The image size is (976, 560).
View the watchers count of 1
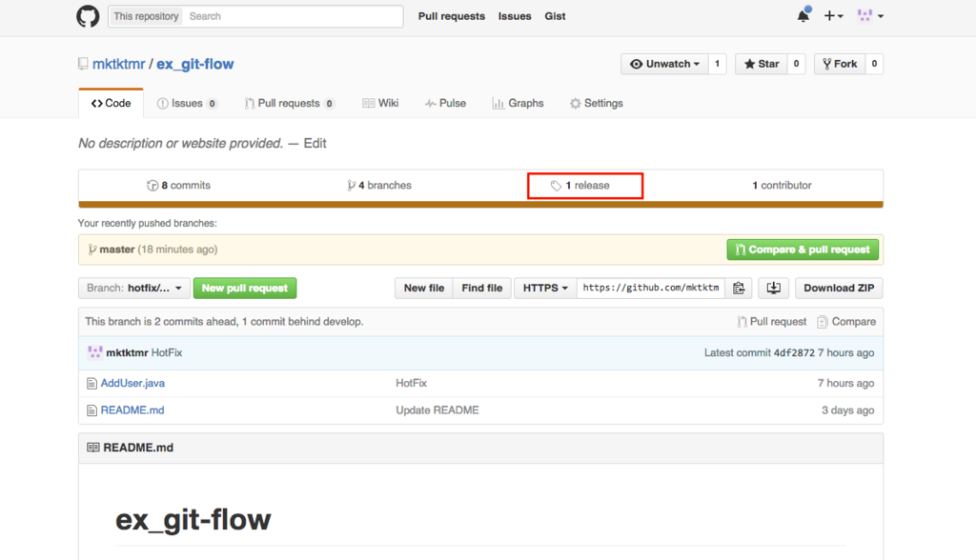[x=717, y=64]
